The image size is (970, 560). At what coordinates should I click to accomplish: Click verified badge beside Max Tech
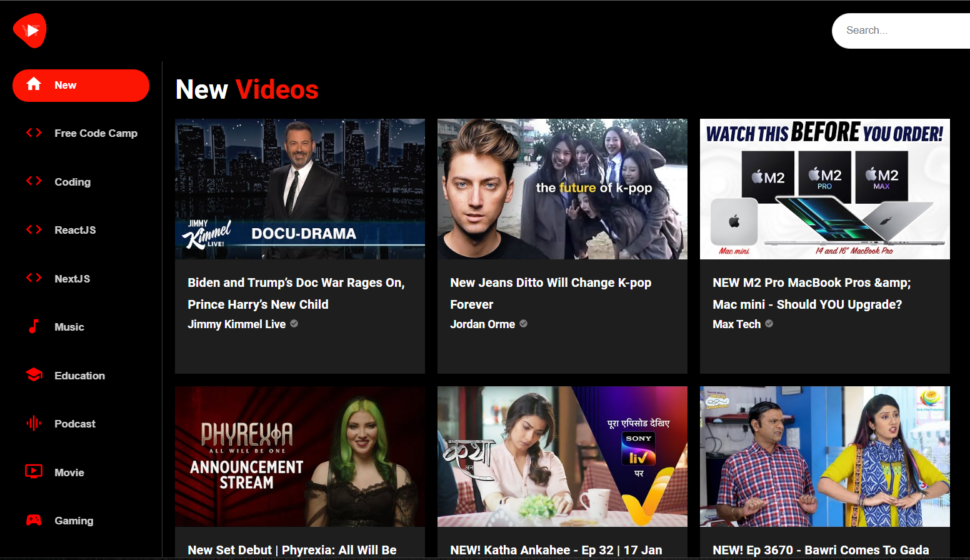coord(769,324)
